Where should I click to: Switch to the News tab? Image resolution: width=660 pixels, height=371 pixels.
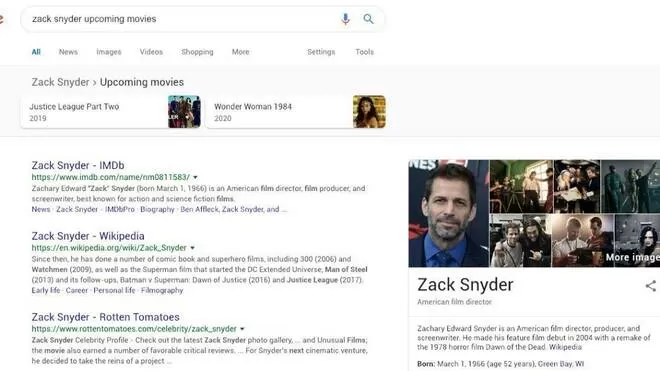pos(68,52)
